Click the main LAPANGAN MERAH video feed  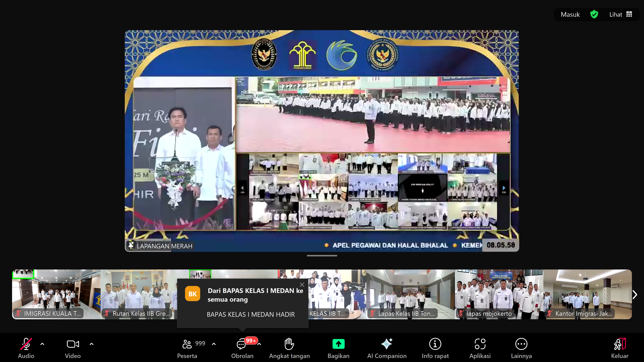(x=322, y=141)
